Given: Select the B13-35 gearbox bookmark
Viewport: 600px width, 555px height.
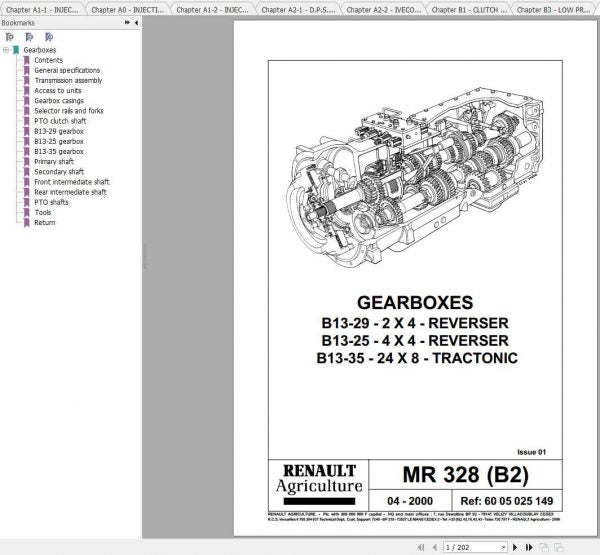Looking at the screenshot, I should coord(58,151).
